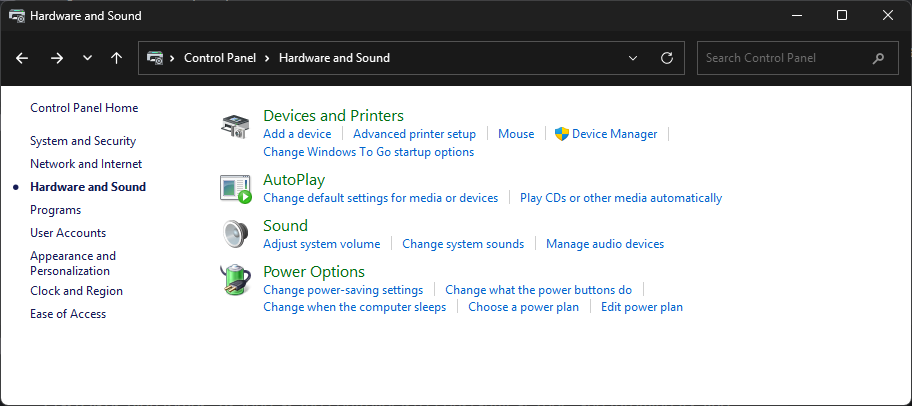The width and height of the screenshot is (912, 406).
Task: Click the Power Options battery icon
Action: point(236,280)
